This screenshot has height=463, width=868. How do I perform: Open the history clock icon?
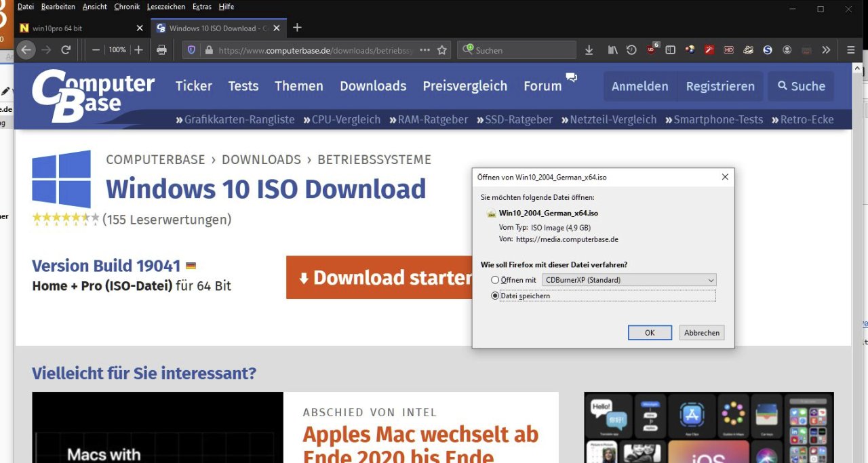coord(631,50)
